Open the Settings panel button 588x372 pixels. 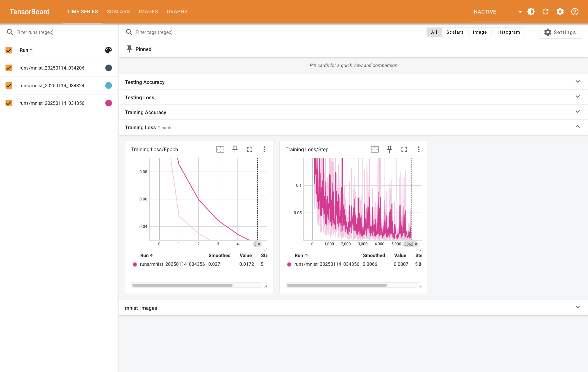[x=560, y=32]
